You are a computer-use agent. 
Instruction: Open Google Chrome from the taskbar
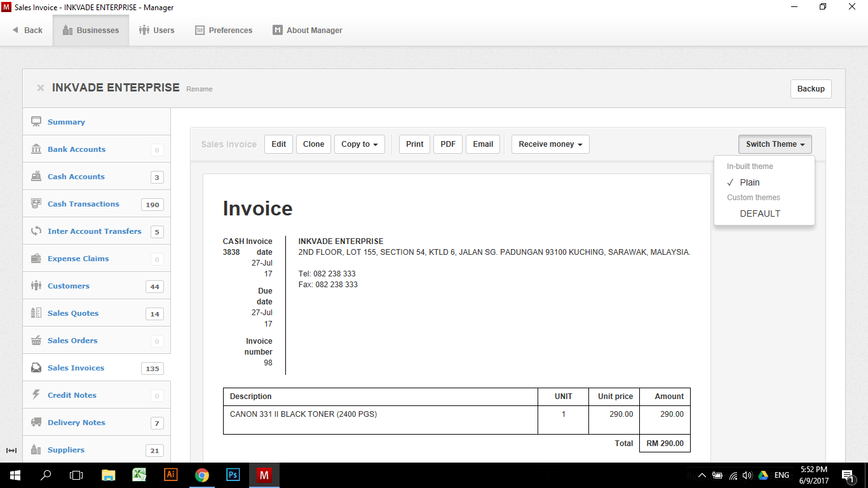tap(202, 475)
